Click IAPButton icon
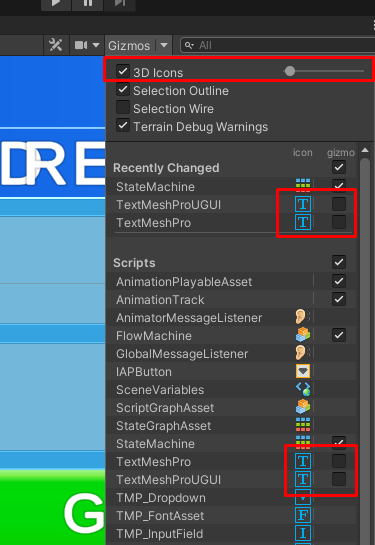The height and width of the screenshot is (545, 375). (303, 371)
